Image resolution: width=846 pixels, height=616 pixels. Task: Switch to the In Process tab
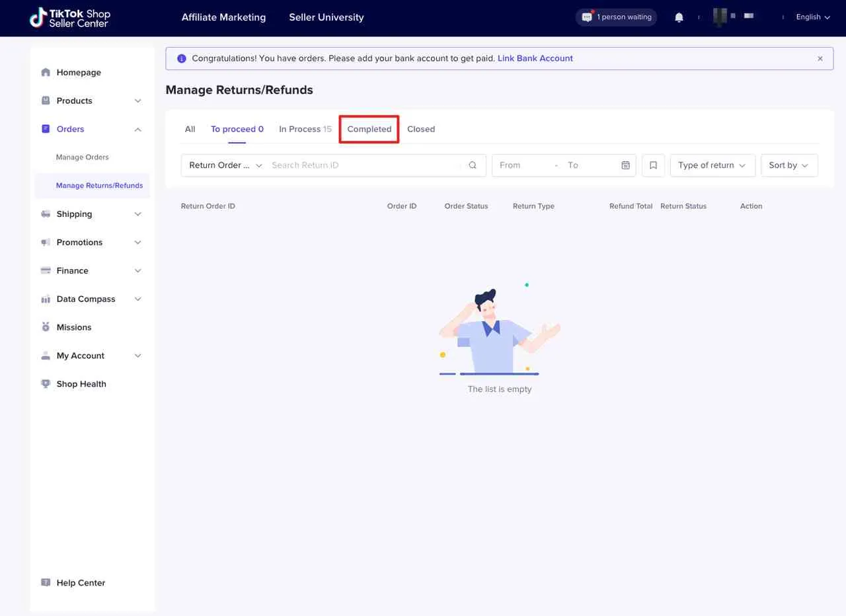(305, 129)
